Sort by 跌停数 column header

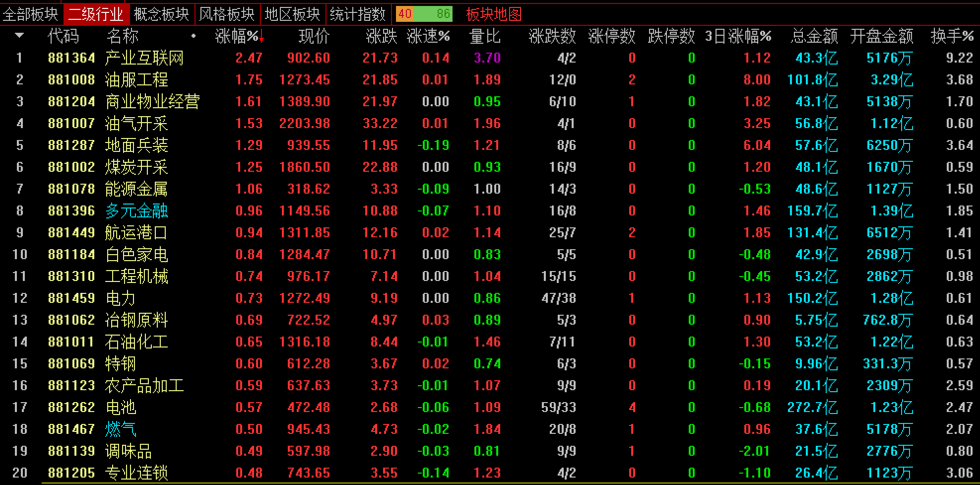pos(671,36)
